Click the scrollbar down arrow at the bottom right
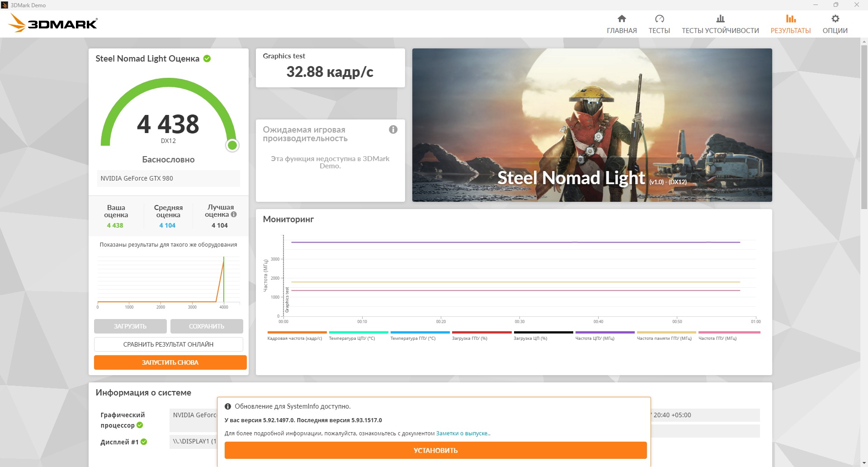This screenshot has height=467, width=868. click(x=864, y=463)
